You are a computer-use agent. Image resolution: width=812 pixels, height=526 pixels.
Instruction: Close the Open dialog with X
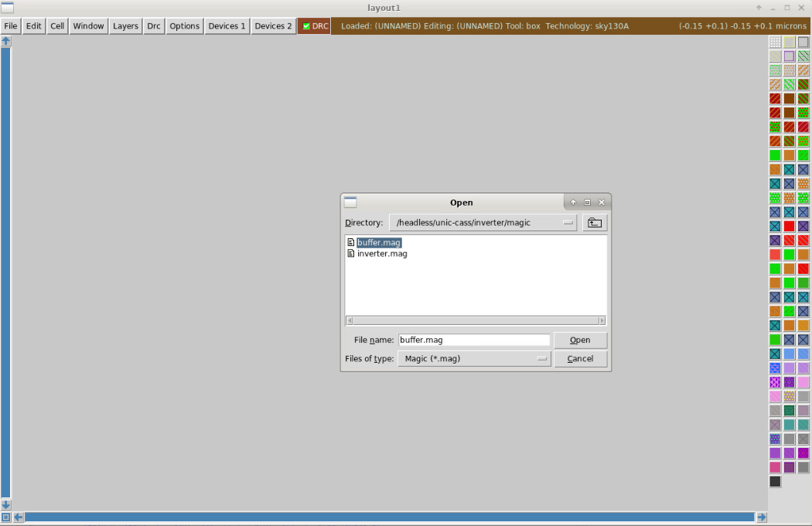[601, 202]
